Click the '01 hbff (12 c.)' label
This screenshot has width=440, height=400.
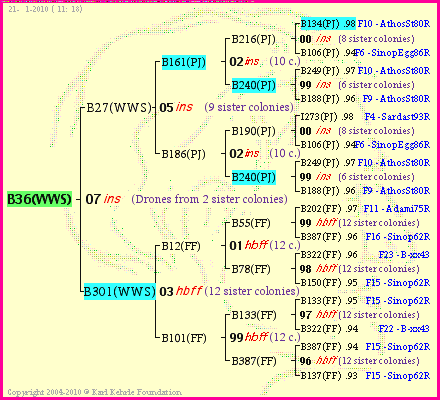coord(265,246)
